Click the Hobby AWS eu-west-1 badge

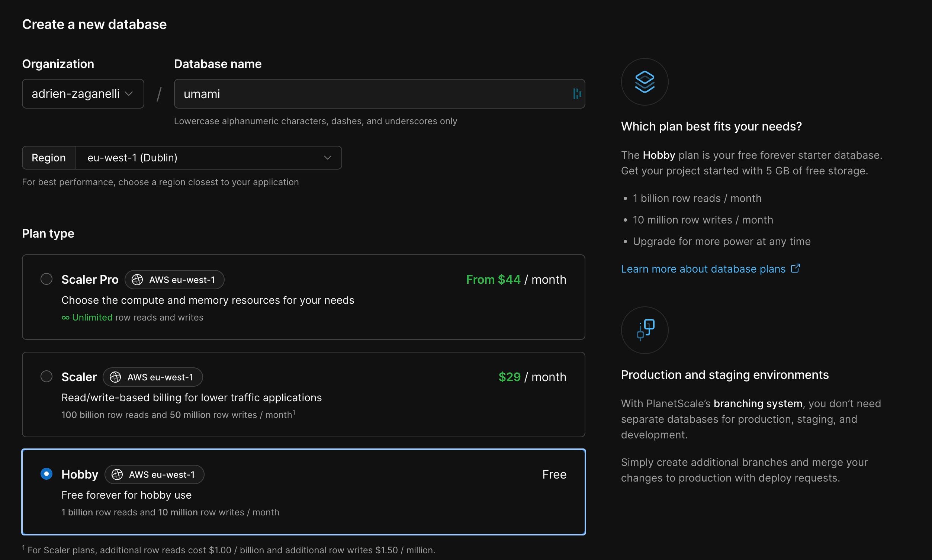click(154, 474)
